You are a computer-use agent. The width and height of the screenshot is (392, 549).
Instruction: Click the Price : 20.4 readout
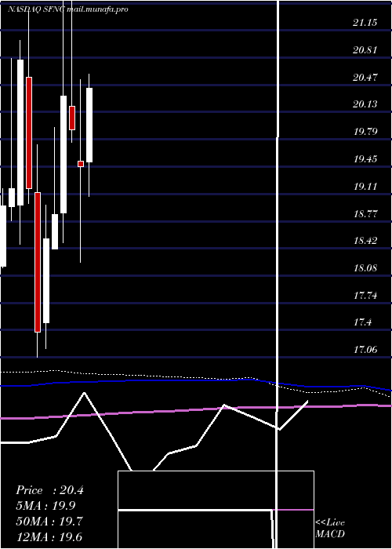pos(49,490)
